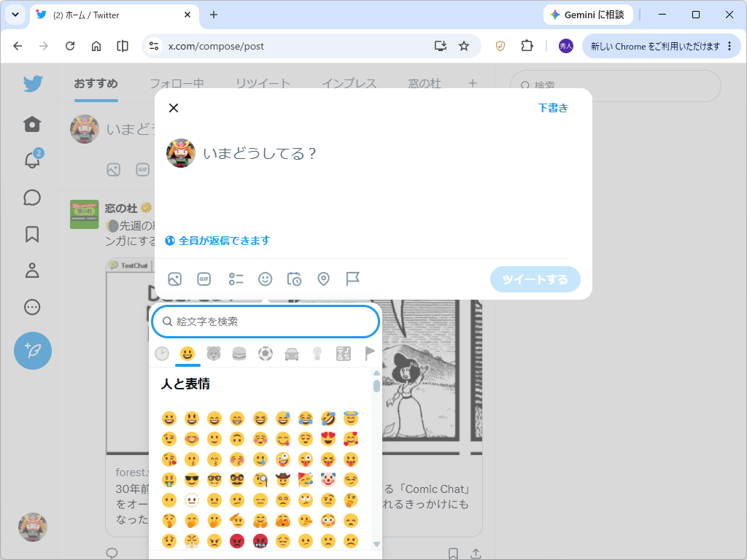The height and width of the screenshot is (560, 747).
Task: Reload the page
Action: (x=70, y=46)
